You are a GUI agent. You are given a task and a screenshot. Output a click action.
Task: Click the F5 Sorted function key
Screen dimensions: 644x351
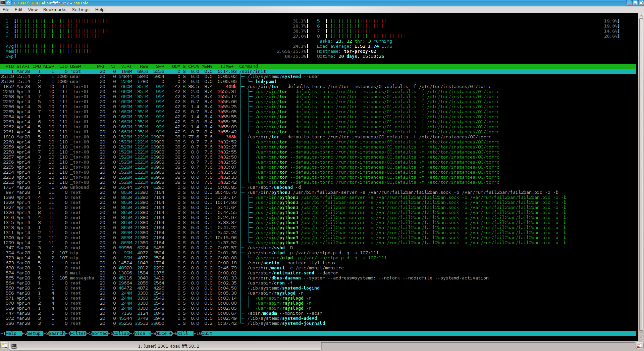click(x=97, y=333)
